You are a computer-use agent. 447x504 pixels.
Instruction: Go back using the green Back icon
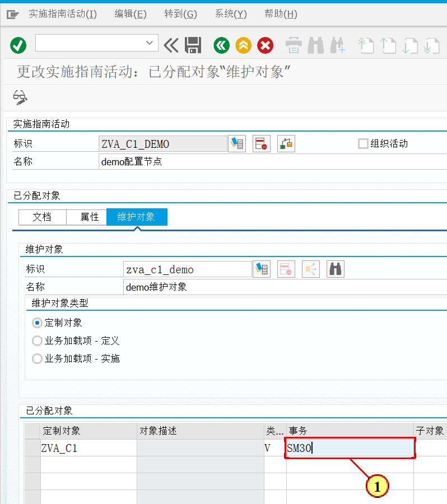[222, 45]
